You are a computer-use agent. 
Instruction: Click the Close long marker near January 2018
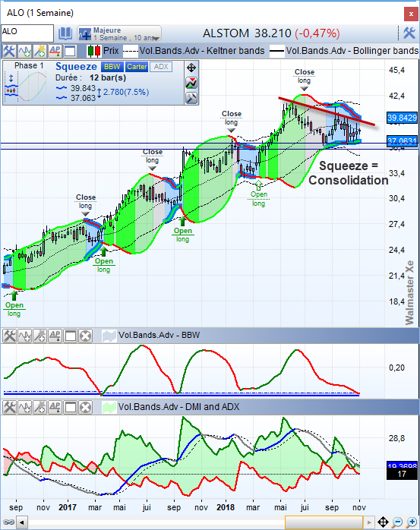[232, 121]
